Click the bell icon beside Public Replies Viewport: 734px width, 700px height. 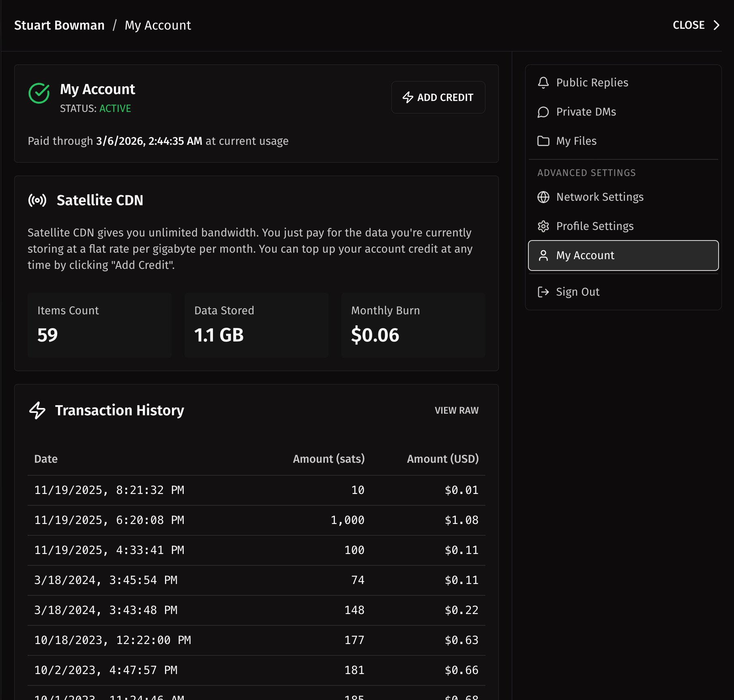point(543,83)
